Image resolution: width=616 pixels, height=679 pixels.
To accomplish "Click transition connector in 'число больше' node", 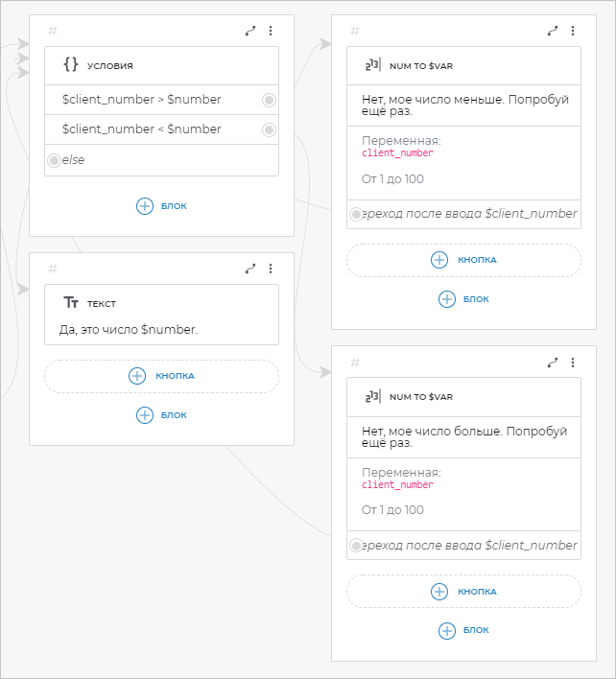I will tap(356, 546).
